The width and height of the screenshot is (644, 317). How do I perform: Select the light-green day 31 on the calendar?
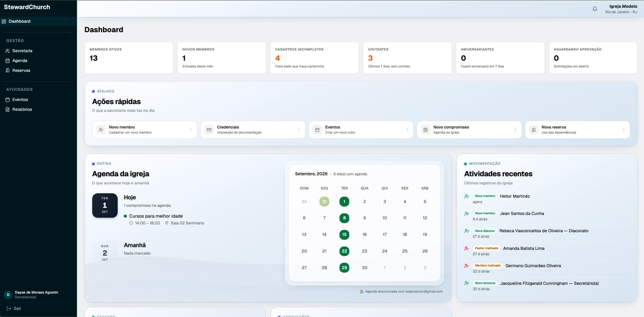pyautogui.click(x=324, y=202)
